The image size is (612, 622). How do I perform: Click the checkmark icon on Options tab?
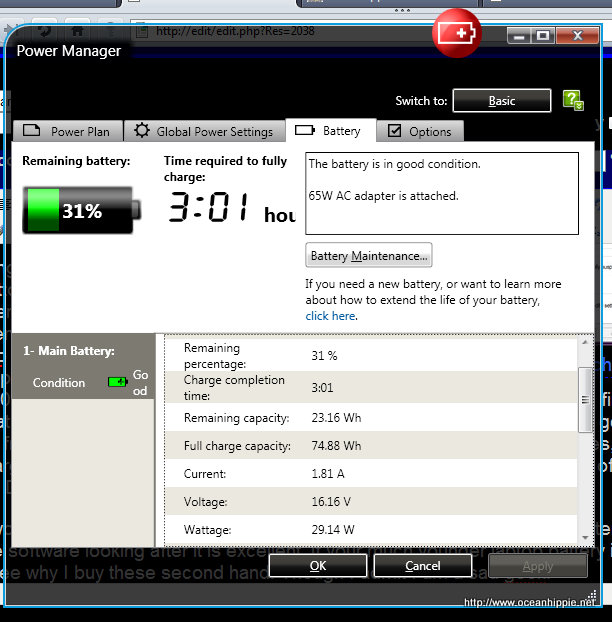click(395, 131)
